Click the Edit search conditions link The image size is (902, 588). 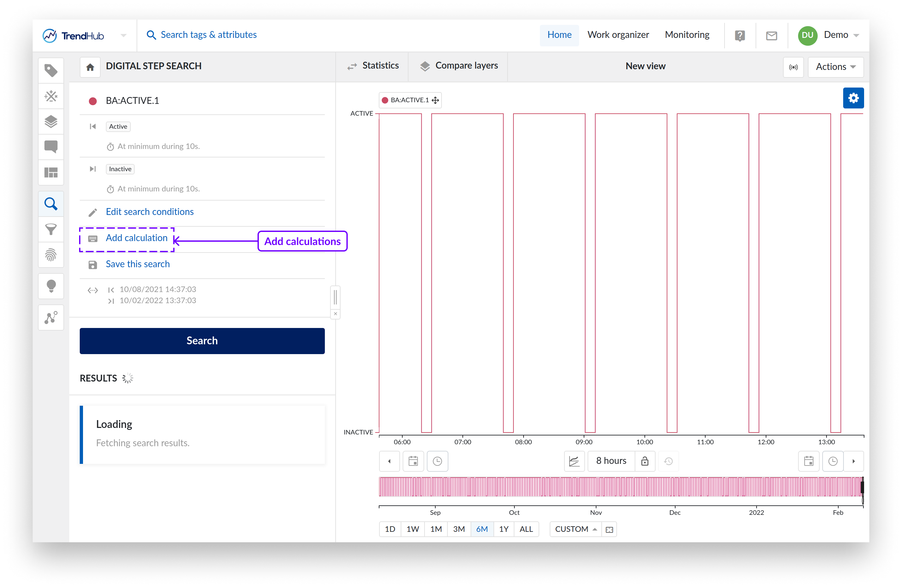(149, 211)
